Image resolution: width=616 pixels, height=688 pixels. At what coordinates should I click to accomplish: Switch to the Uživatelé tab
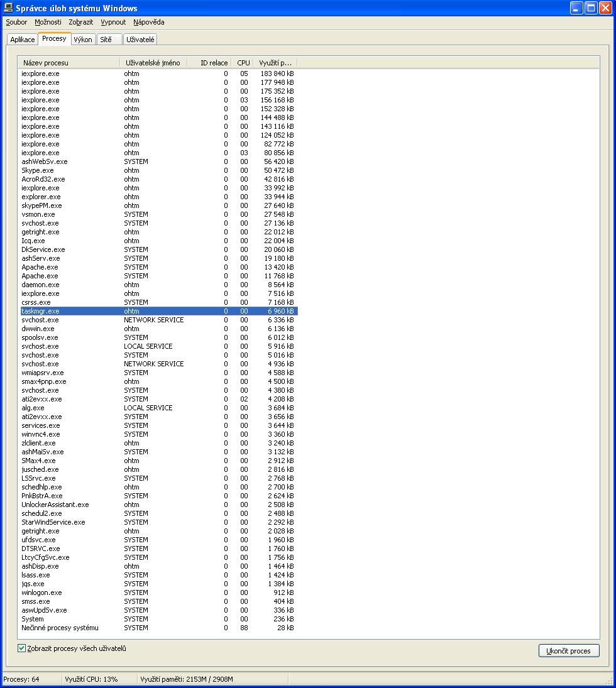140,40
